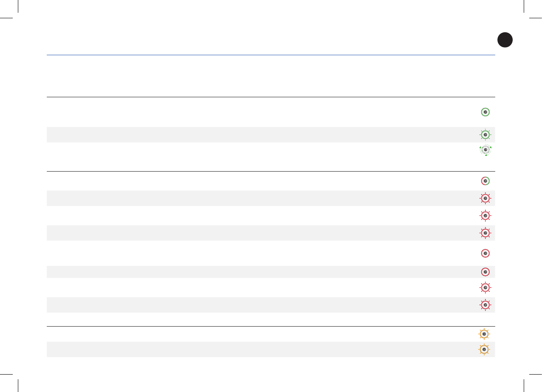This screenshot has width=542, height=392.
Task: Click the first flashing red power icon
Action: click(485, 198)
